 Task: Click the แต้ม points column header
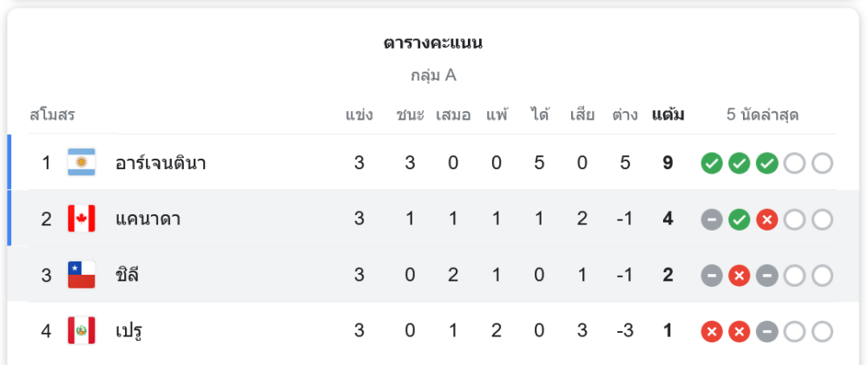pos(667,114)
